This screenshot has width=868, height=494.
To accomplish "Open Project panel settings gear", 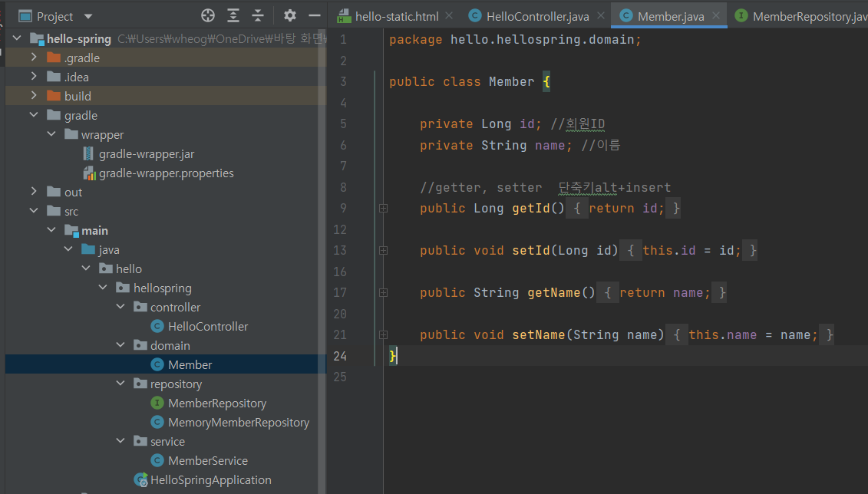I will tap(289, 15).
